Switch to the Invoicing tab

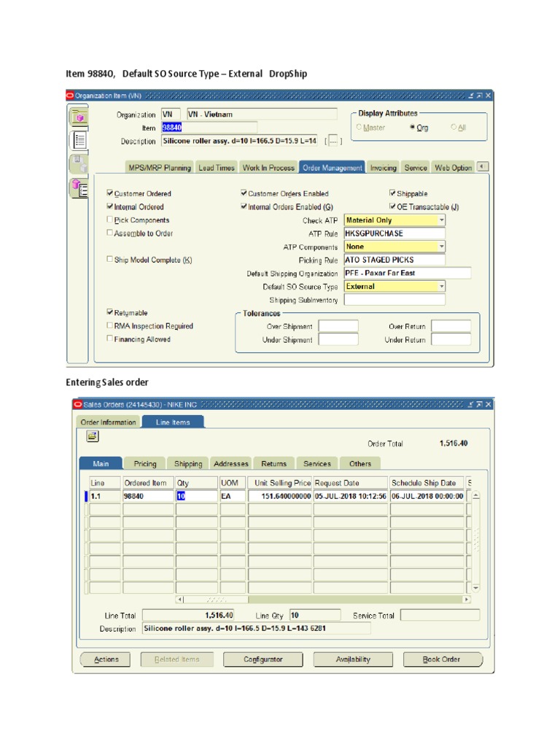(x=383, y=168)
